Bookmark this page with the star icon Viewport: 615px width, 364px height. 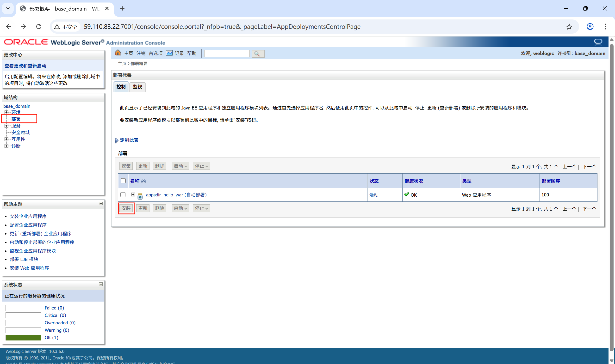tap(569, 26)
